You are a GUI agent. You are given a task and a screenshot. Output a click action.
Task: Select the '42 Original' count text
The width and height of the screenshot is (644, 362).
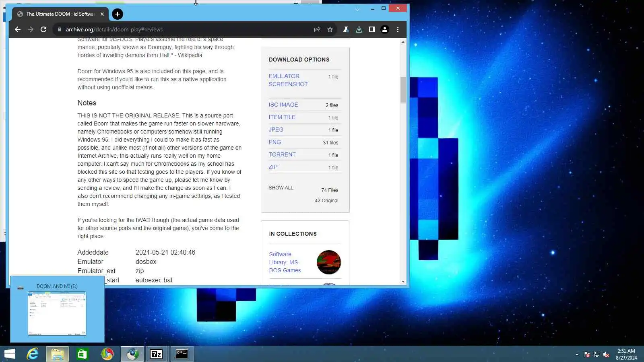tap(326, 201)
